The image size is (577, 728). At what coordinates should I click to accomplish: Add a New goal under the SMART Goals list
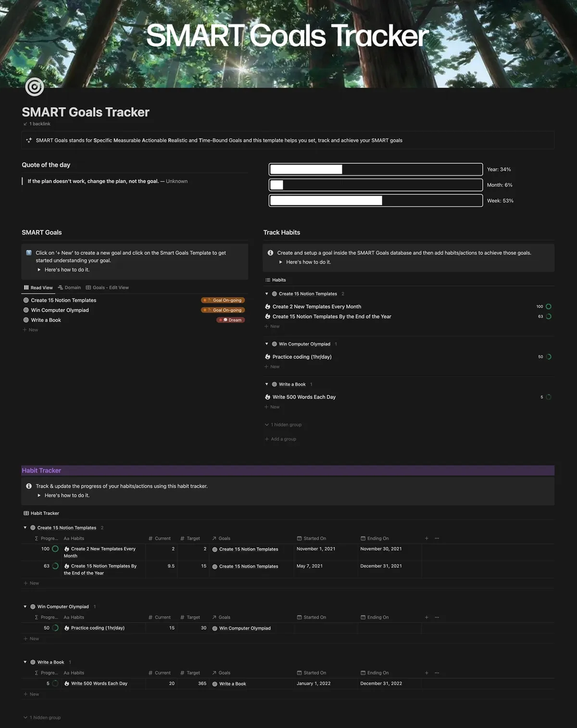pos(30,330)
